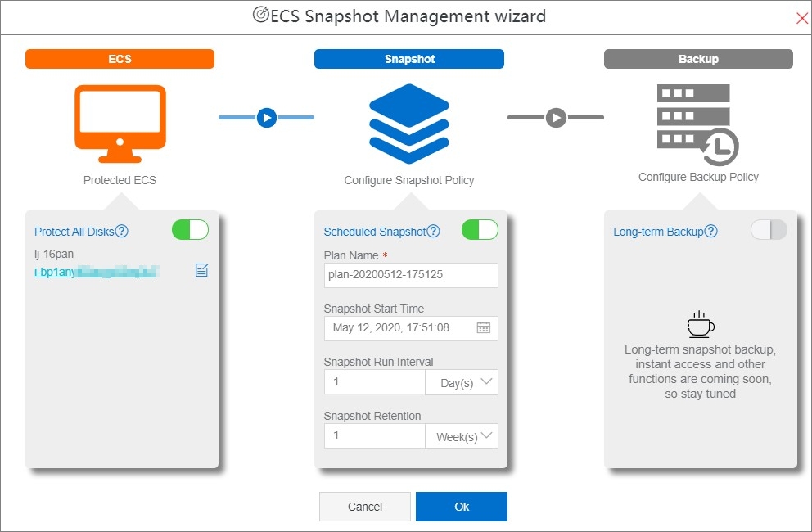
Task: Click the orange monitor Protected ECS icon
Action: (120, 124)
